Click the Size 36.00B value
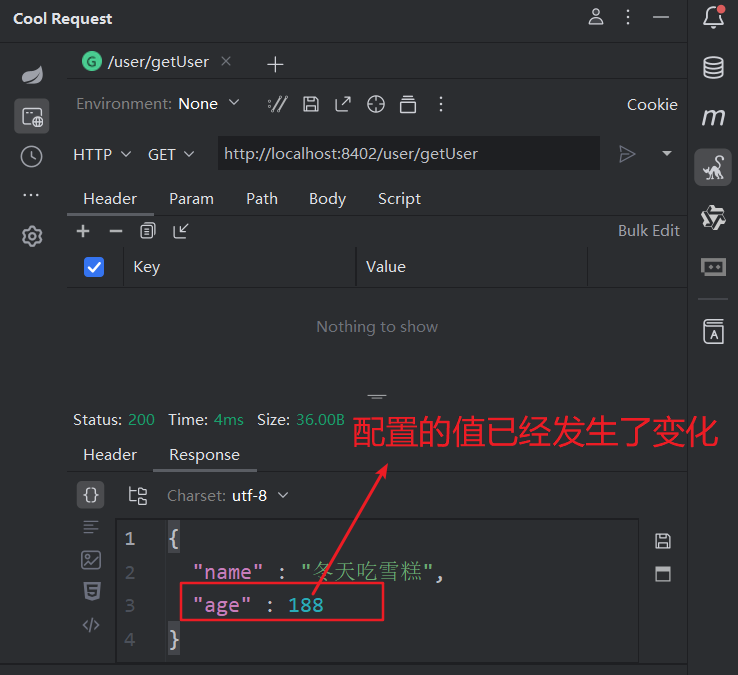Viewport: 738px width, 675px height. click(320, 419)
